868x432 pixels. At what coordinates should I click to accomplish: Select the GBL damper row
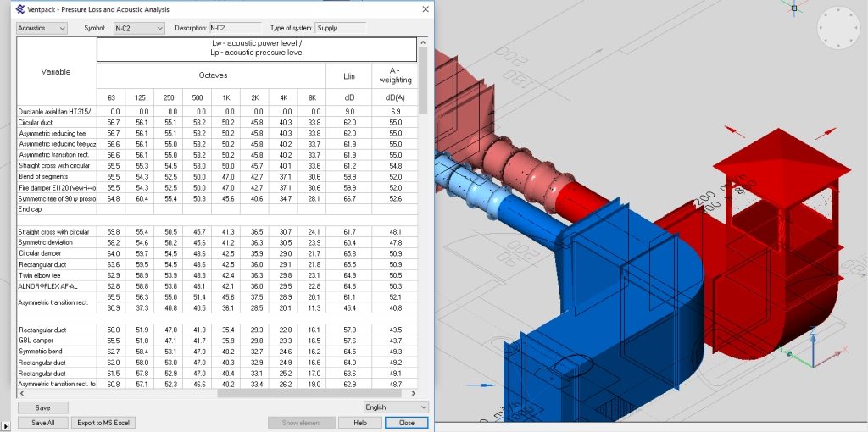(x=58, y=340)
